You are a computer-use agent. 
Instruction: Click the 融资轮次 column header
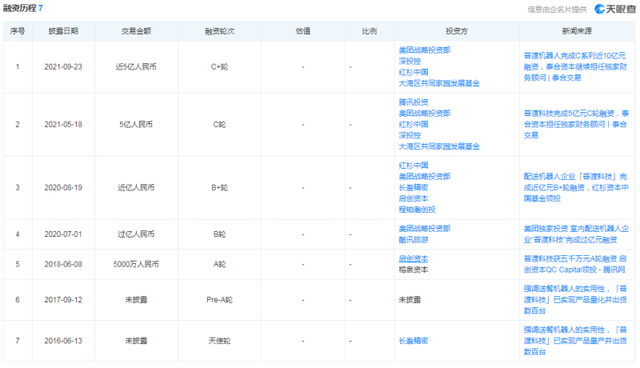click(x=220, y=31)
